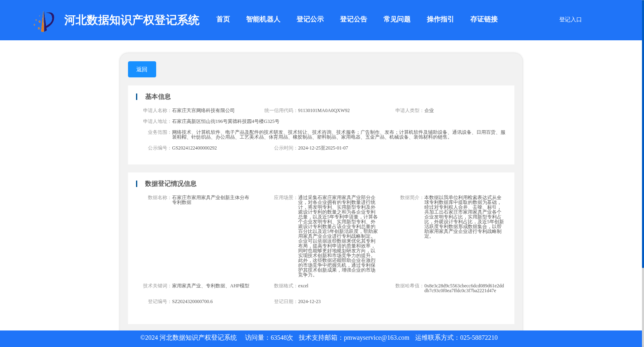The height and width of the screenshot is (347, 644).
Task: Select publicity period 2024-12-25至2025-01-07
Action: 323,148
